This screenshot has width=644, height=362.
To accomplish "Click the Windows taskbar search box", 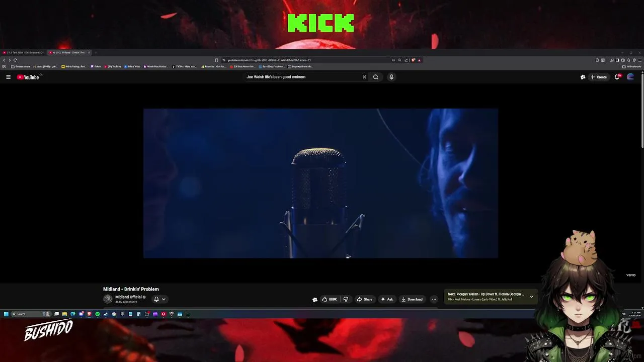I will [x=31, y=314].
